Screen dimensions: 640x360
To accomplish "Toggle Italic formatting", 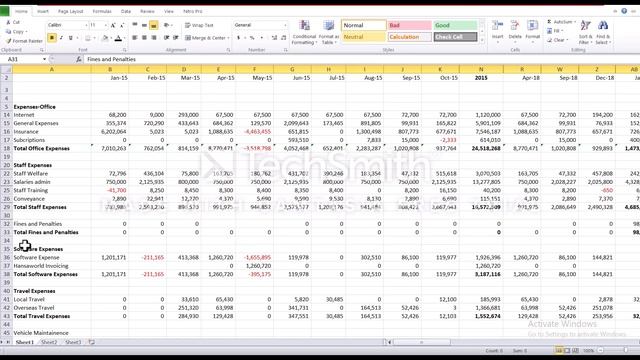I will pyautogui.click(x=61, y=38).
